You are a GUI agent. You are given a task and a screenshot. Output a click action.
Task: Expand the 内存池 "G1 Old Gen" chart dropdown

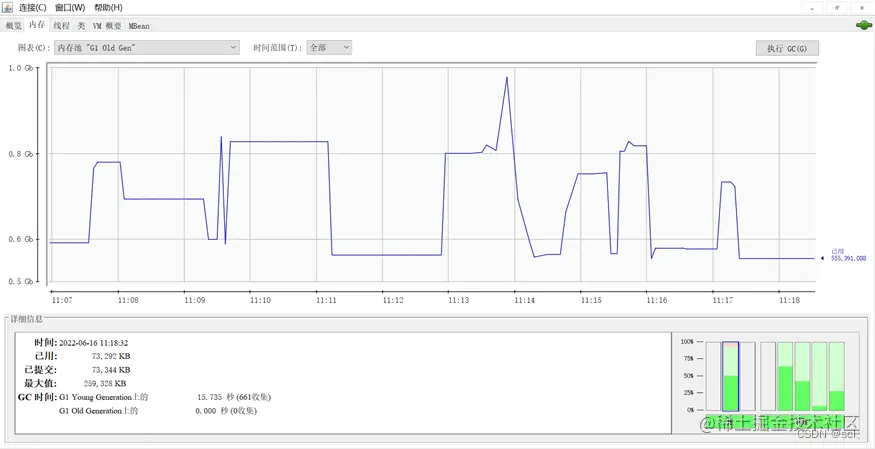147,48
